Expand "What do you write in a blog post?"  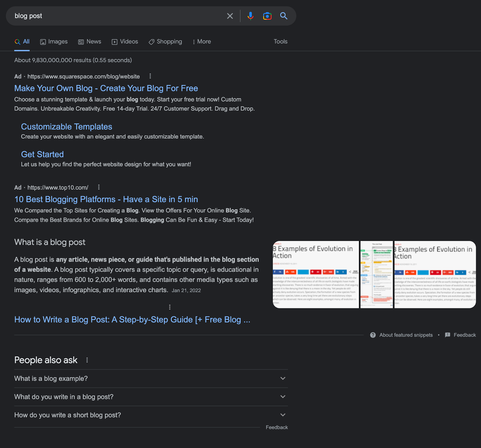(x=283, y=397)
